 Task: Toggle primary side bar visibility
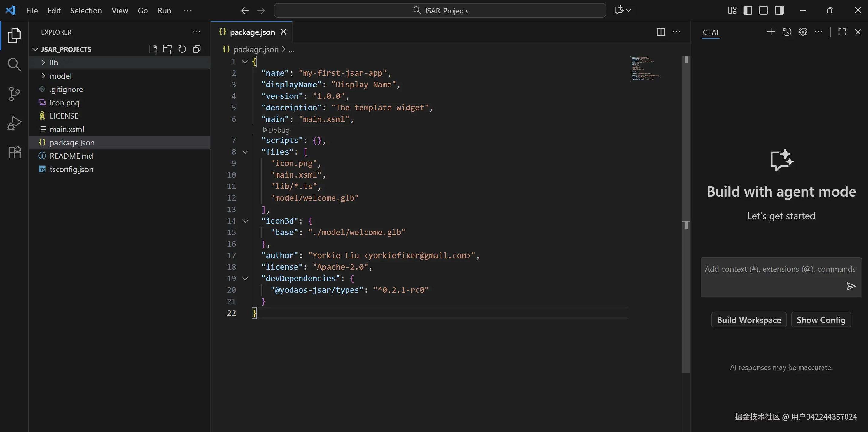(x=748, y=11)
